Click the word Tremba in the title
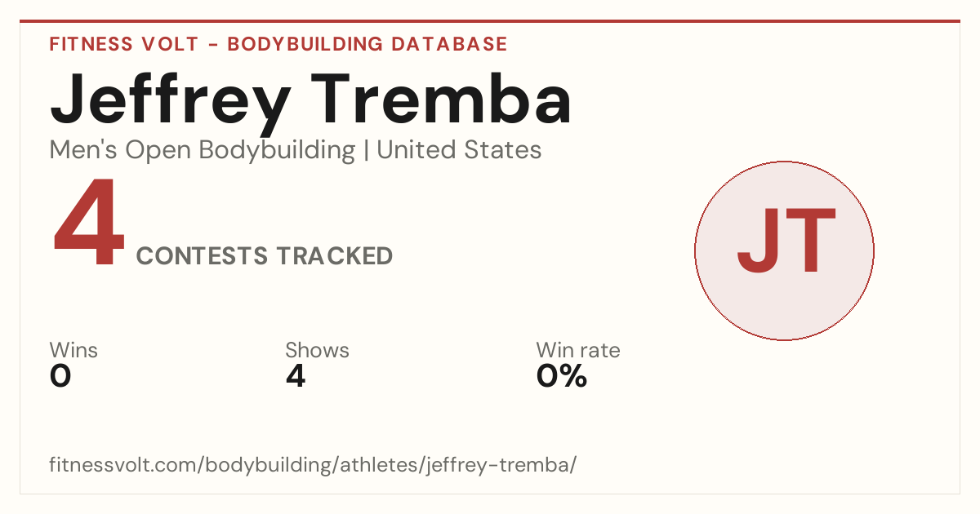 444,99
